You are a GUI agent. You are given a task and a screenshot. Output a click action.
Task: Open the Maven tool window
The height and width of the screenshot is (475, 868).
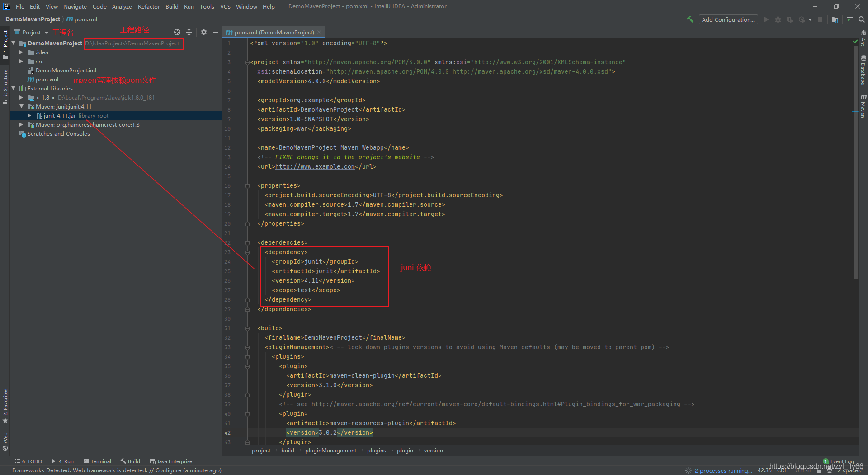[863, 106]
